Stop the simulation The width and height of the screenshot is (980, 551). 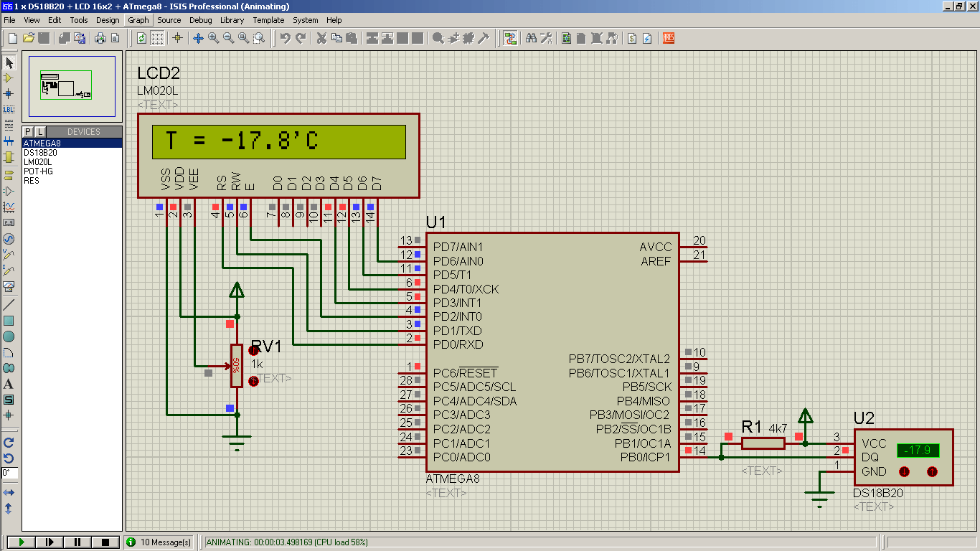105,542
